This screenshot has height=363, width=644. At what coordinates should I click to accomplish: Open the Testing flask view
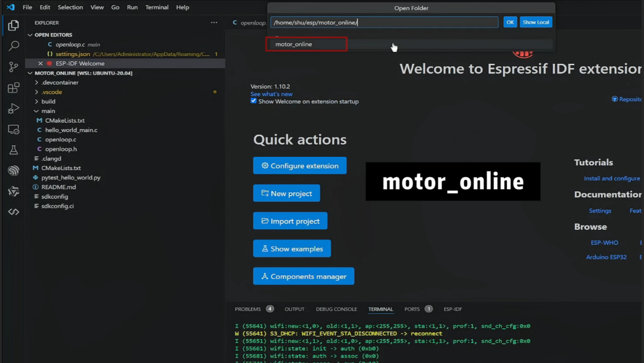tap(13, 150)
